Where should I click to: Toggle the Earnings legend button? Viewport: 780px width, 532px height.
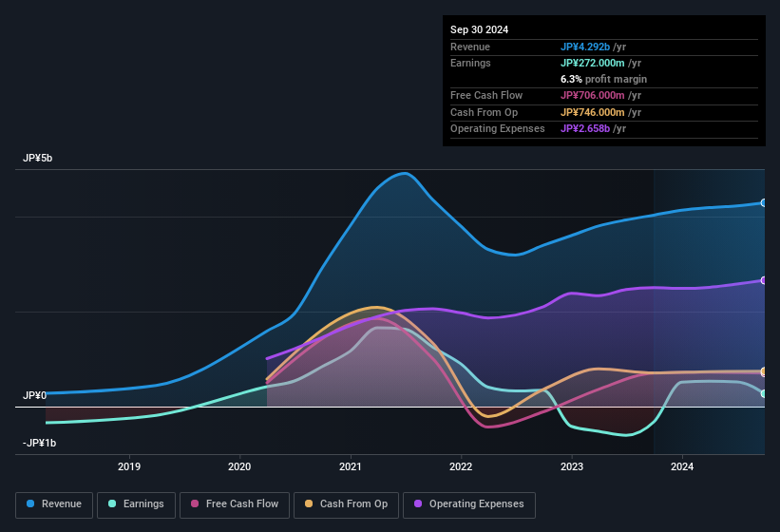[136, 504]
